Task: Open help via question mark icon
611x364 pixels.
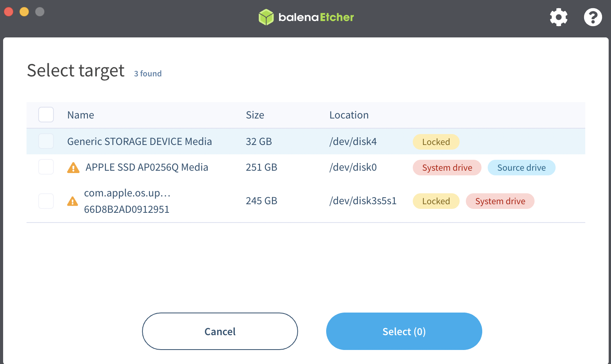Action: tap(593, 17)
